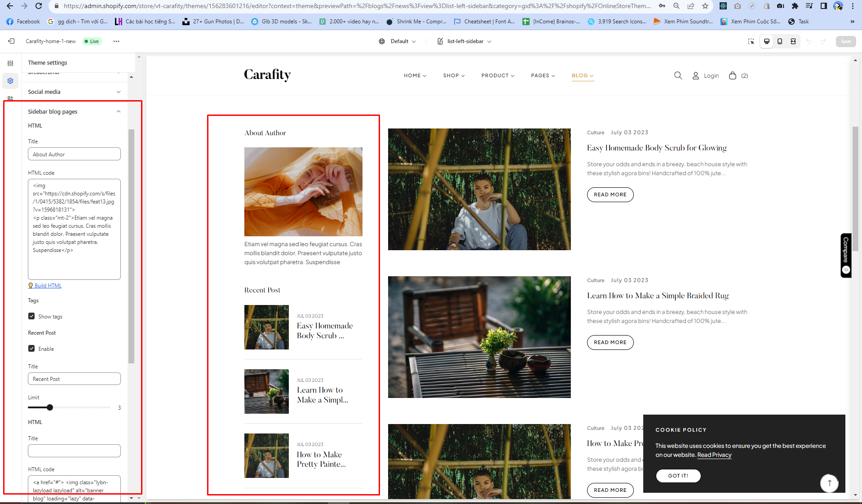The width and height of the screenshot is (862, 504).
Task: Click the first HTML code textarea
Action: pyautogui.click(x=74, y=230)
